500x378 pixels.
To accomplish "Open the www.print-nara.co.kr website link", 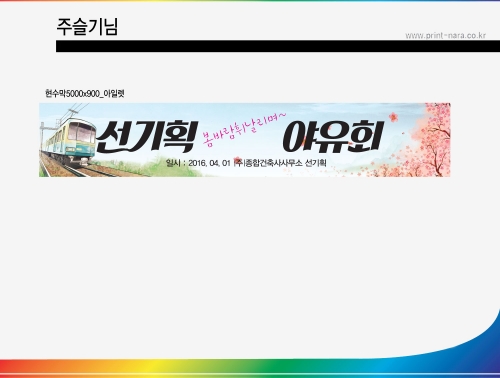I will 446,35.
